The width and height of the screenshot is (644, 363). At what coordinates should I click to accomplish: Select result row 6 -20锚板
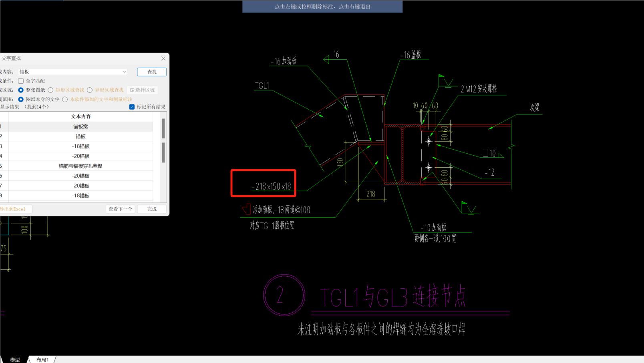pos(81,176)
